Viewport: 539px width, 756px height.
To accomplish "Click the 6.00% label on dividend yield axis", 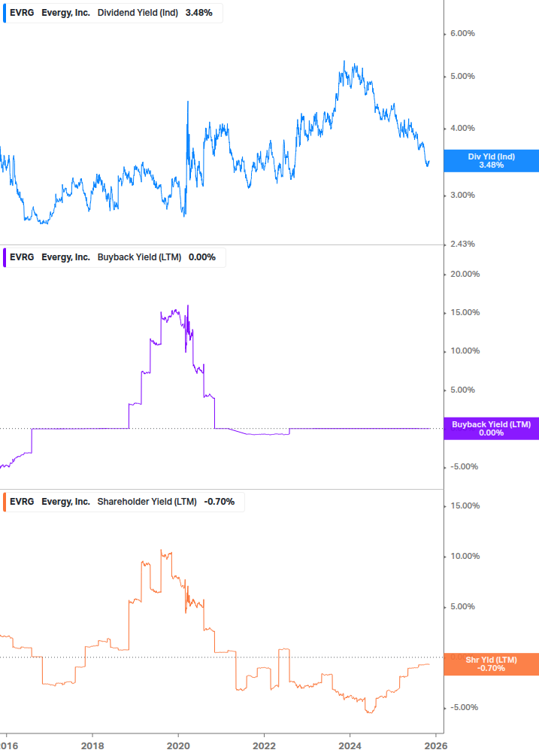I will click(462, 33).
